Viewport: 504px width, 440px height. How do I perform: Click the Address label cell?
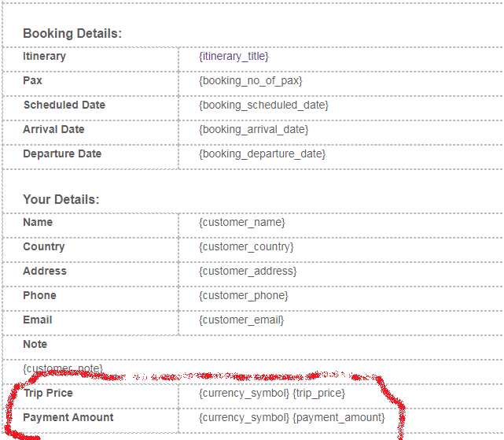pos(90,274)
